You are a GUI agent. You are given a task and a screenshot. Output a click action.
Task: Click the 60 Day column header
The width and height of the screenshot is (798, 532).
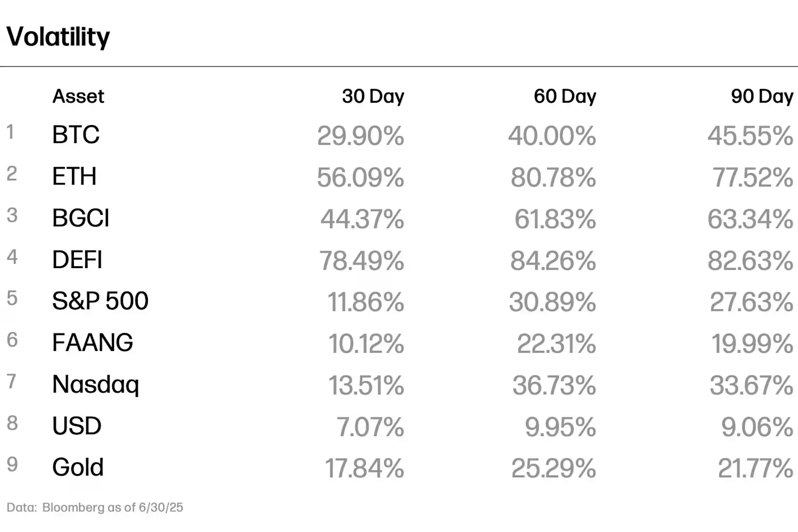coord(564,96)
